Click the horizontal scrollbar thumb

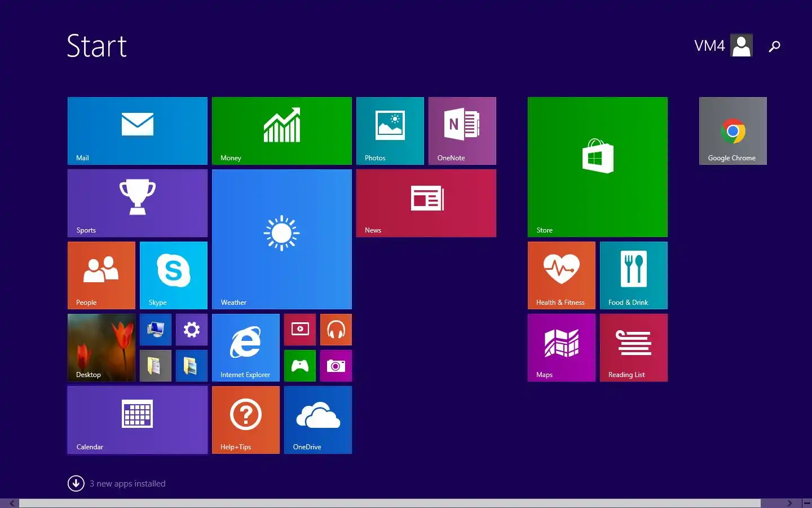coord(390,503)
